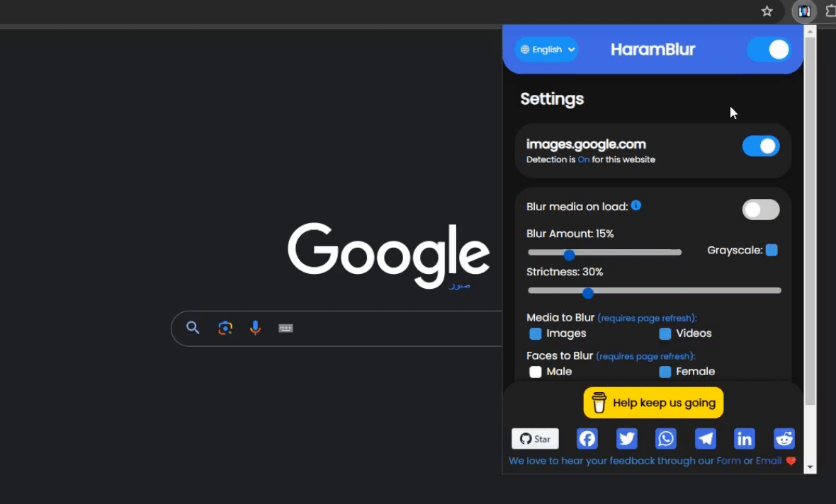Share via the WhatsApp icon

coord(666,439)
